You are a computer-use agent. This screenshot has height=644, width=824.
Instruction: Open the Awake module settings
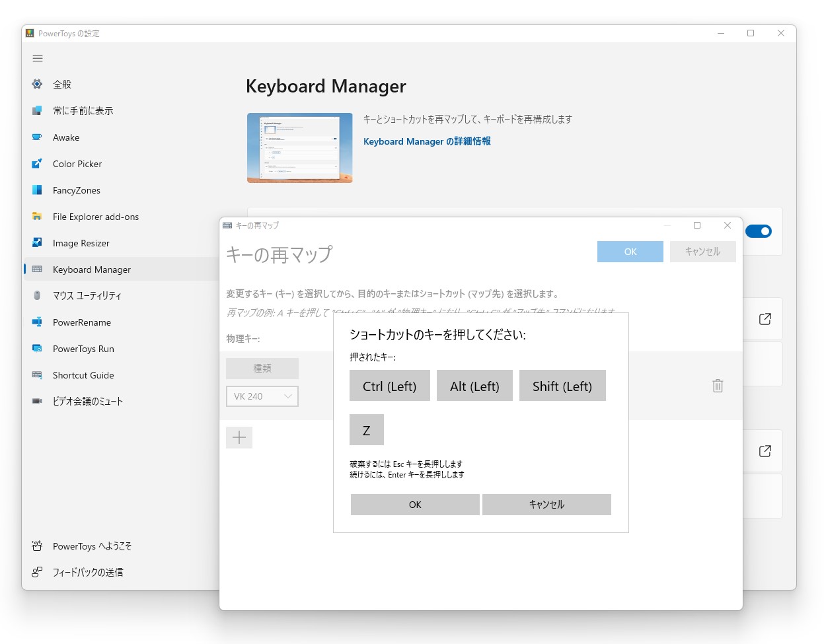pyautogui.click(x=66, y=137)
